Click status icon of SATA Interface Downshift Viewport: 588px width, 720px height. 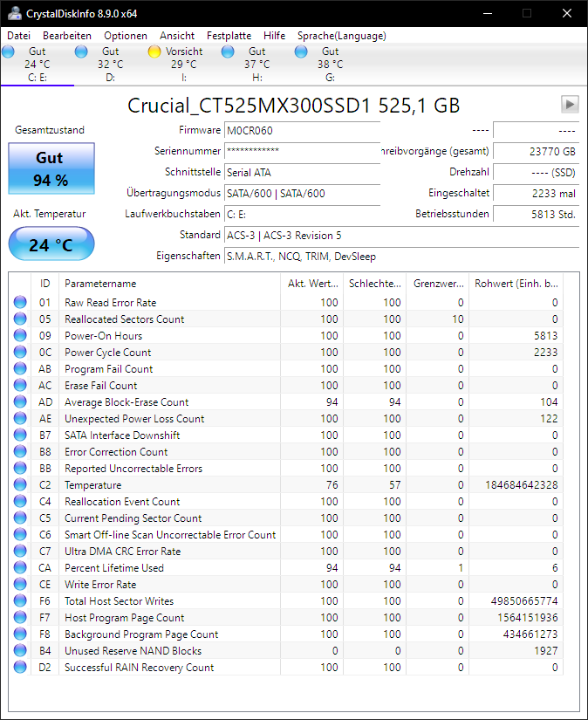(20, 435)
